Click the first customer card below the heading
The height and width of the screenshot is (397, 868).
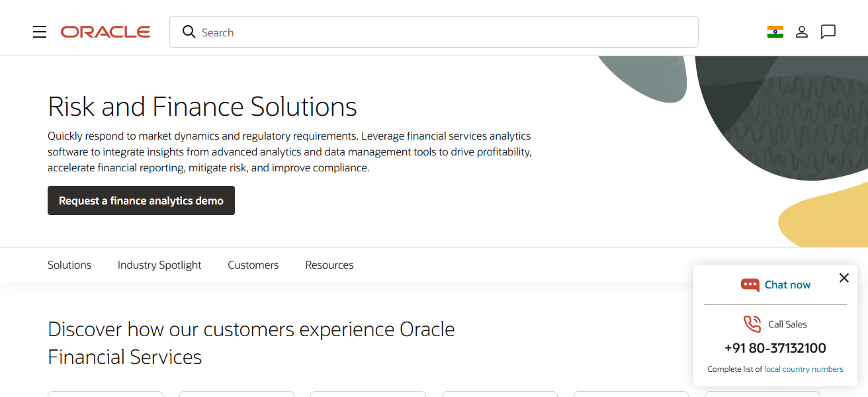click(105, 395)
